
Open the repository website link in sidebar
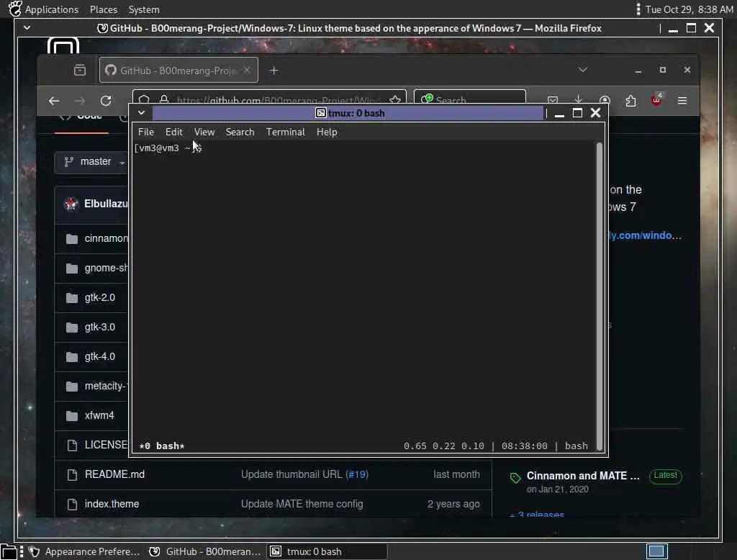click(645, 235)
